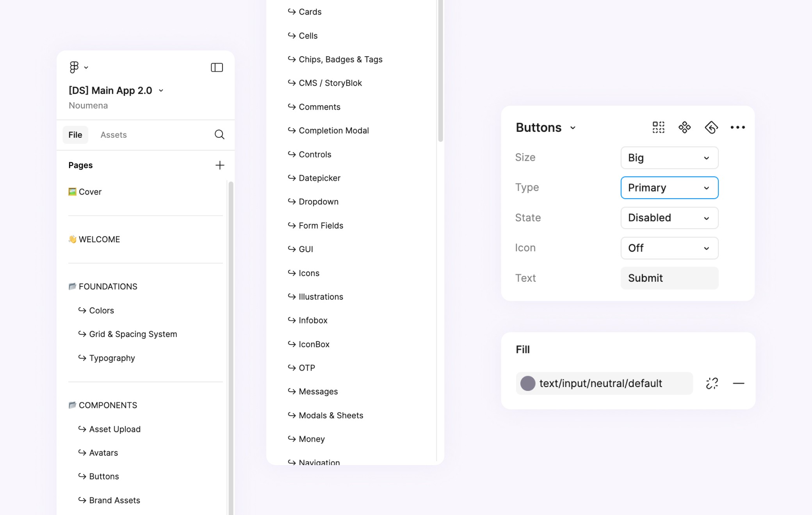Switch to the Assets tab
Screen dimensions: 812x515
point(114,135)
